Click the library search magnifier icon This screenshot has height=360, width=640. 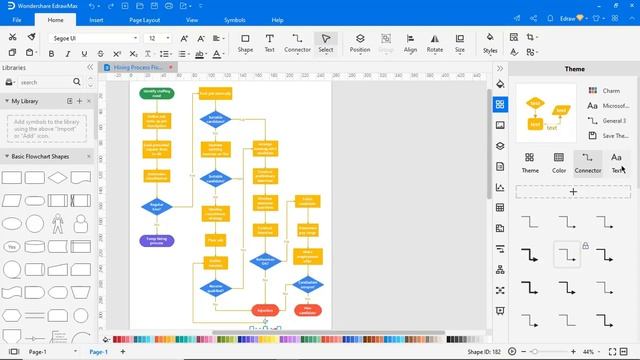pyautogui.click(x=77, y=82)
